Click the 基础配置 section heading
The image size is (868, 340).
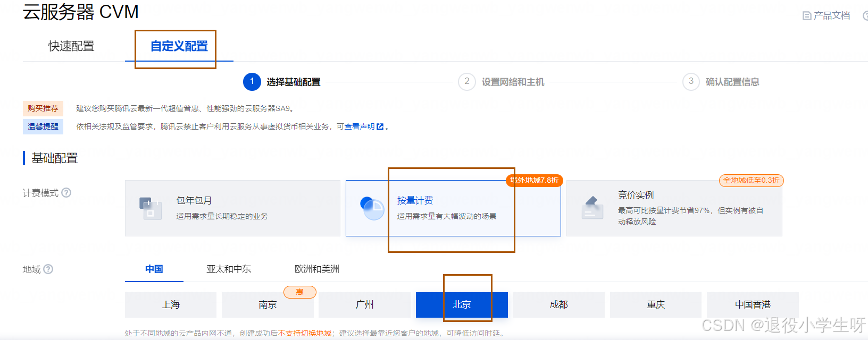(55, 158)
